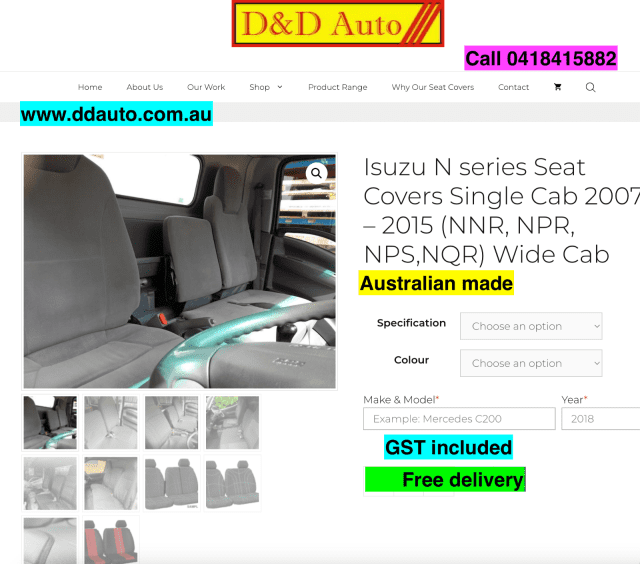Viewport: 640px width, 564px height.
Task: Open Why Our Seat Covers page
Action: [x=433, y=87]
